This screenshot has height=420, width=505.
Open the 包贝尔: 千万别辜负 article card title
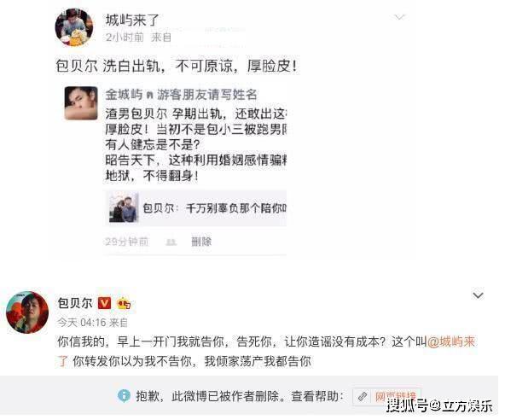pos(214,208)
